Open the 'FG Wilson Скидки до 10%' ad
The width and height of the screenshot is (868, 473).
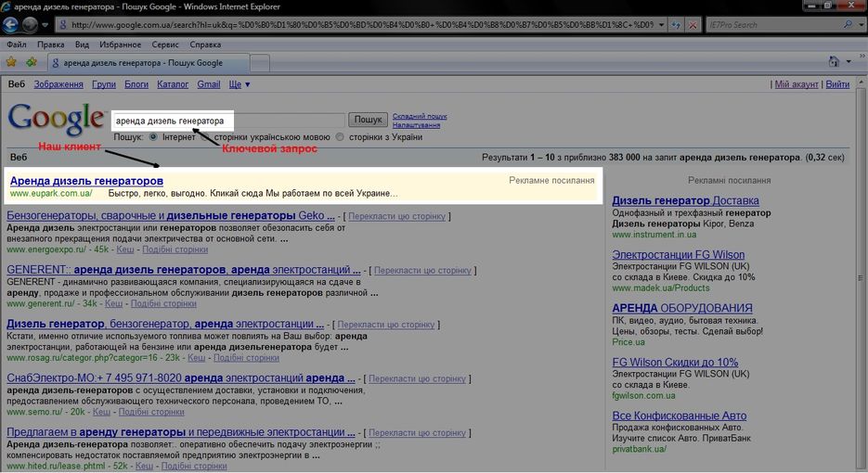[675, 363]
